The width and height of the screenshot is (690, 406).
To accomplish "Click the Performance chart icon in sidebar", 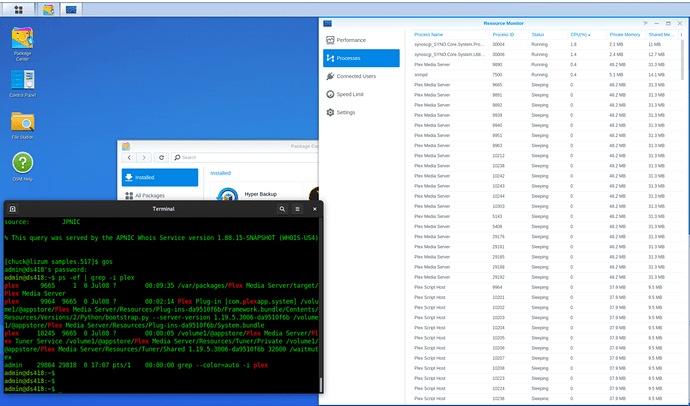I will click(x=330, y=40).
